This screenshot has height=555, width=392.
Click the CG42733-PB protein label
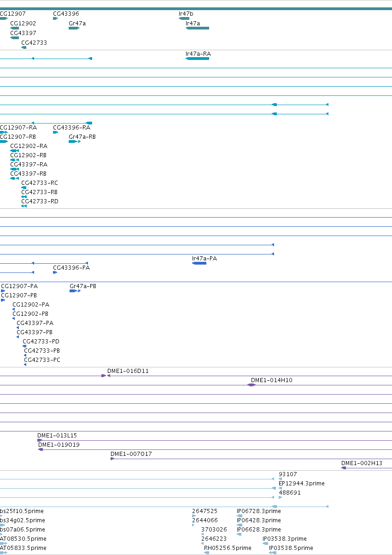42,350
